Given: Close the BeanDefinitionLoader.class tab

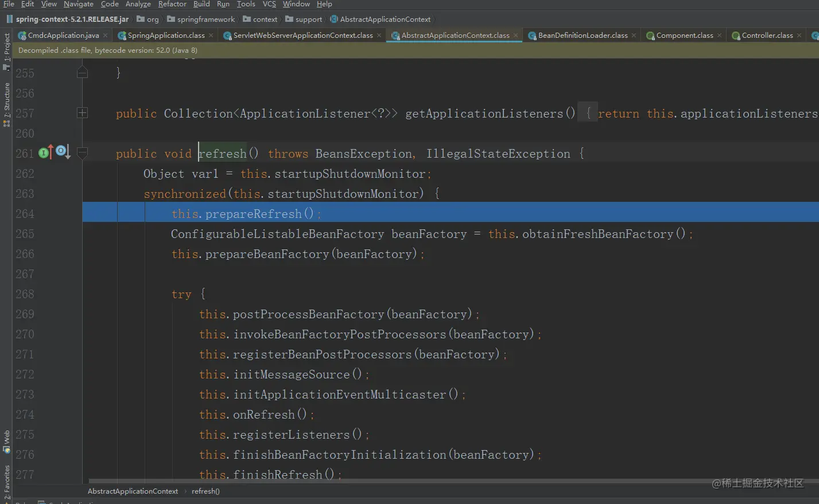Looking at the screenshot, I should click(x=634, y=36).
